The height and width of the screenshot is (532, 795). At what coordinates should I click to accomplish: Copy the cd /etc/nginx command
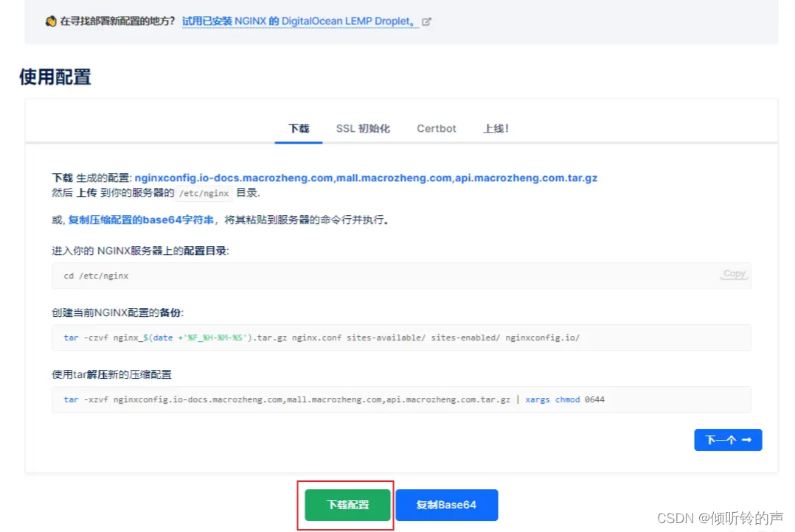734,273
